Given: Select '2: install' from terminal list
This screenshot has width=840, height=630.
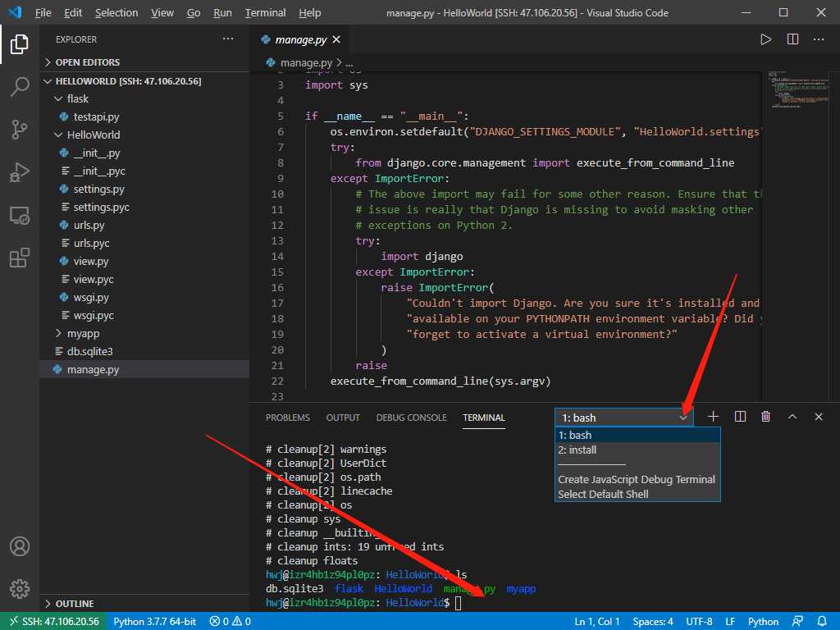Looking at the screenshot, I should [x=637, y=450].
